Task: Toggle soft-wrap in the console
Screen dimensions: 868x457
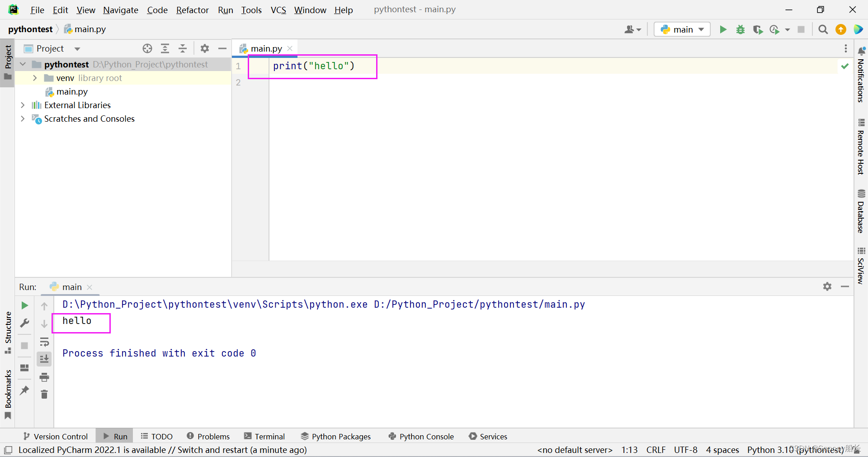Action: point(44,342)
